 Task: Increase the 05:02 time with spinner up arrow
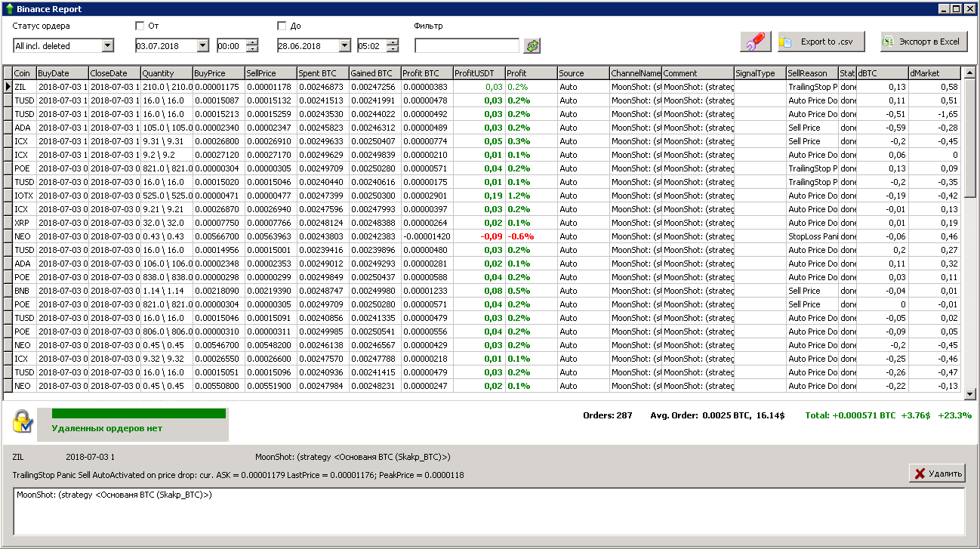click(392, 42)
